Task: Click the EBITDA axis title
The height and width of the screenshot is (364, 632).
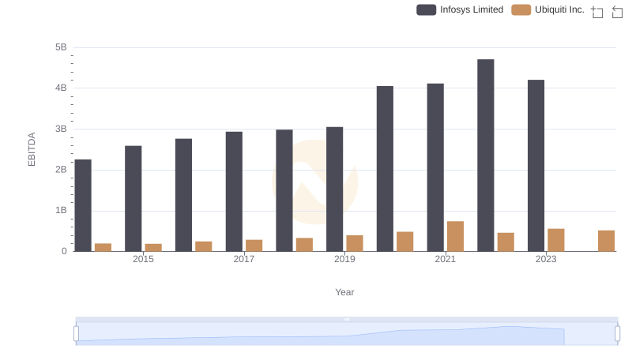Action: [x=32, y=149]
